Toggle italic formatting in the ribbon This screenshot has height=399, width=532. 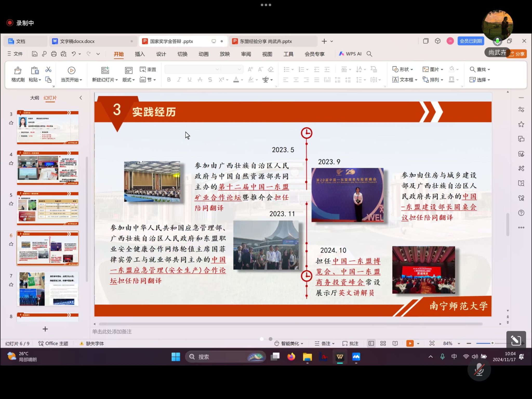(179, 80)
